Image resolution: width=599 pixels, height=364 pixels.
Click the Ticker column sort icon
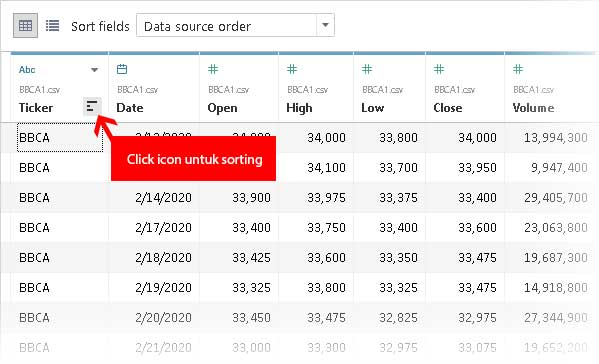pos(92,107)
